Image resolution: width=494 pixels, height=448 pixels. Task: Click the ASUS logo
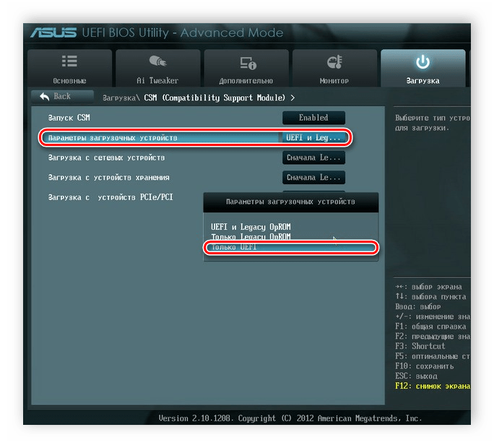[x=53, y=33]
